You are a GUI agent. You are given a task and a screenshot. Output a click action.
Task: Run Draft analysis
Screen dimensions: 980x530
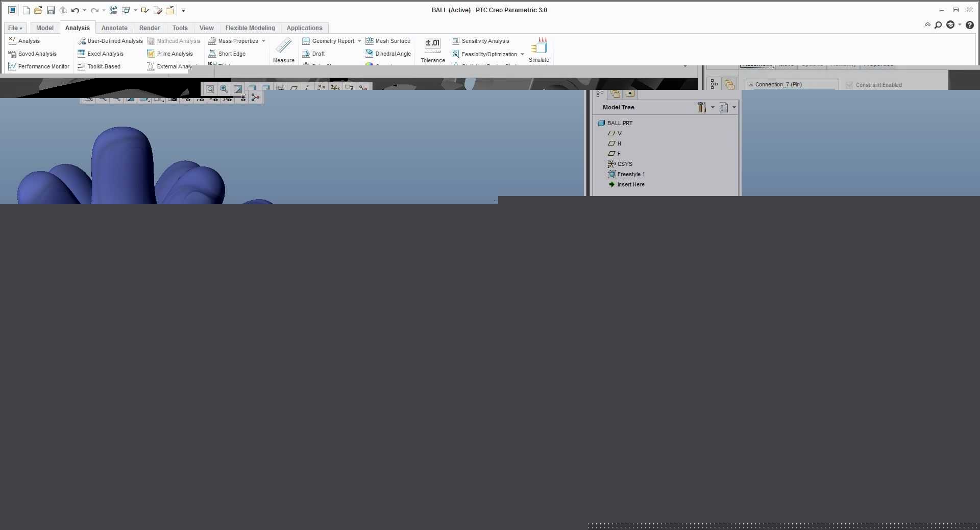coord(313,54)
